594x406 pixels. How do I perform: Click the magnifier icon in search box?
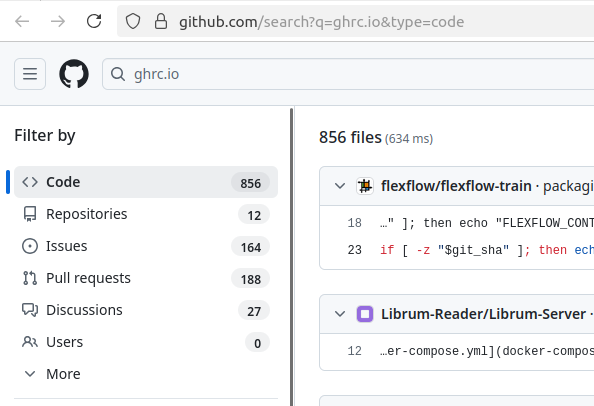[x=118, y=74]
